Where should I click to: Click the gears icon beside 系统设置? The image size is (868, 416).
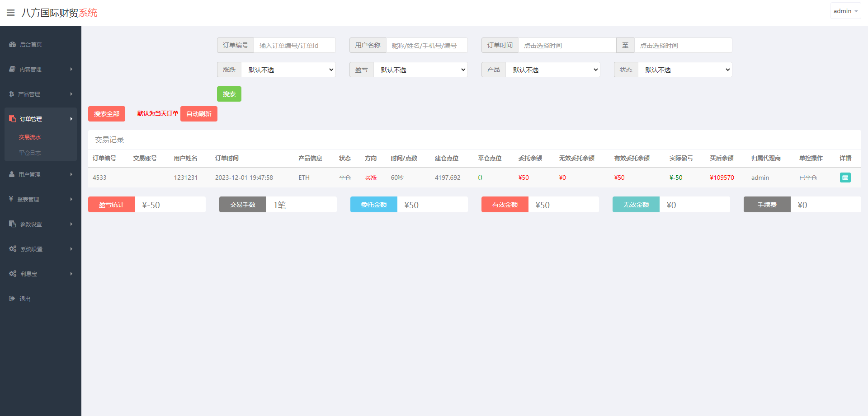[13, 249]
